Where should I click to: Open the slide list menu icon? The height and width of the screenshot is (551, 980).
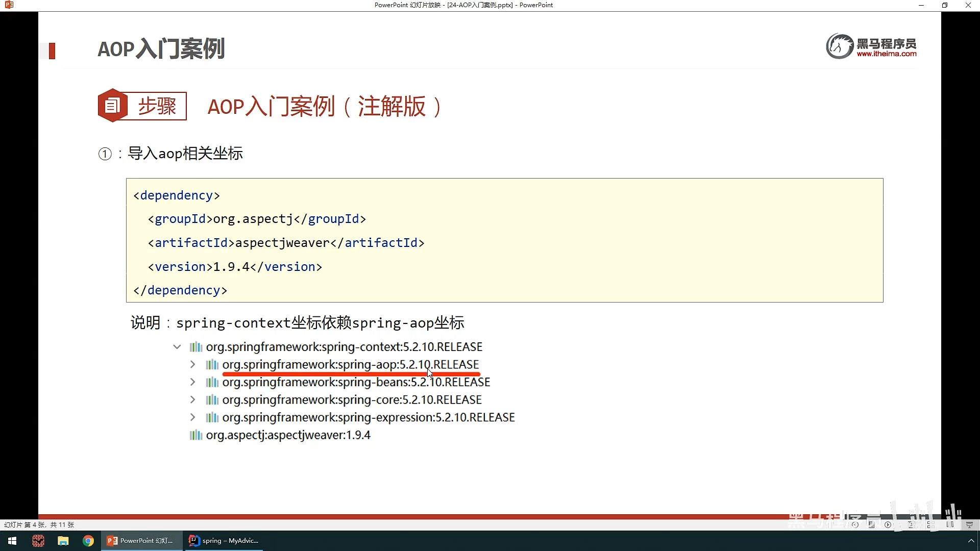pyautogui.click(x=871, y=524)
